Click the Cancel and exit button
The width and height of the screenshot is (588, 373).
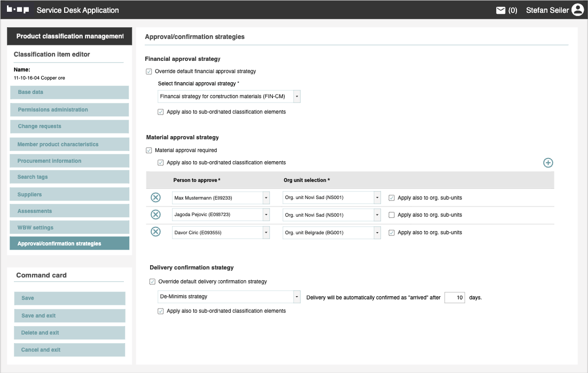point(69,350)
